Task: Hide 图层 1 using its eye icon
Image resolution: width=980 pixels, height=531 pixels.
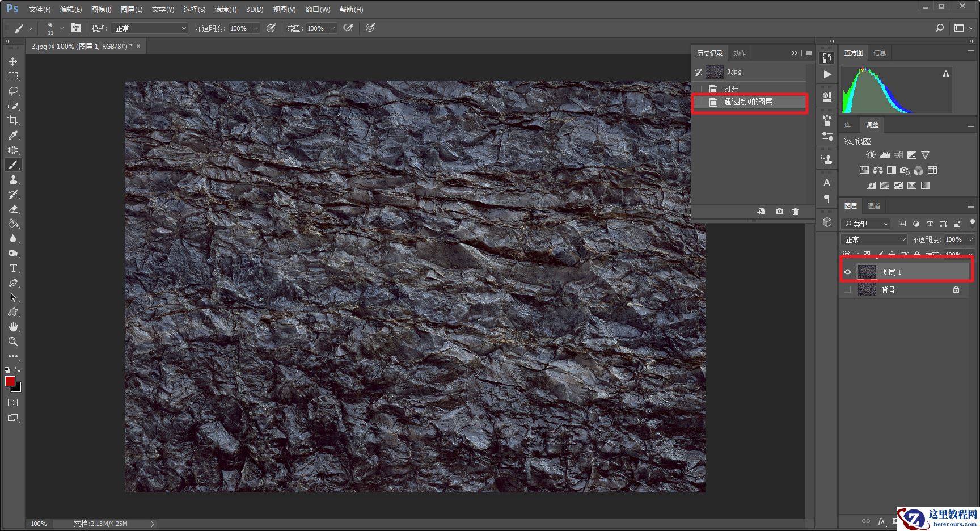Action: 847,272
